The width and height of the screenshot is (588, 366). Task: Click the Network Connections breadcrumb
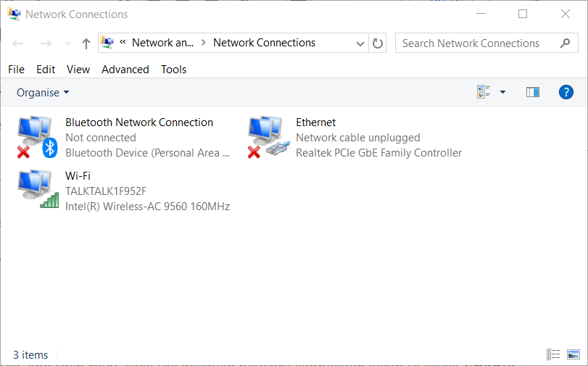coord(264,43)
